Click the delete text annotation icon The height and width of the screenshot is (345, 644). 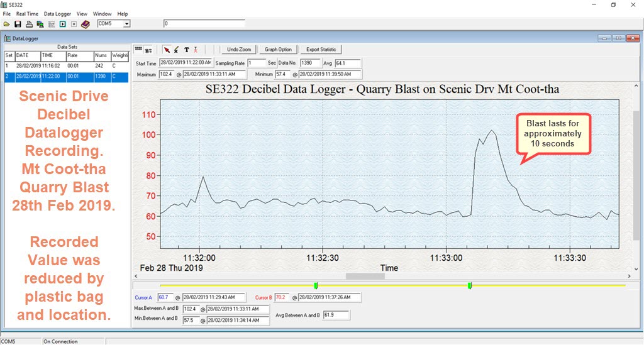[x=196, y=50]
